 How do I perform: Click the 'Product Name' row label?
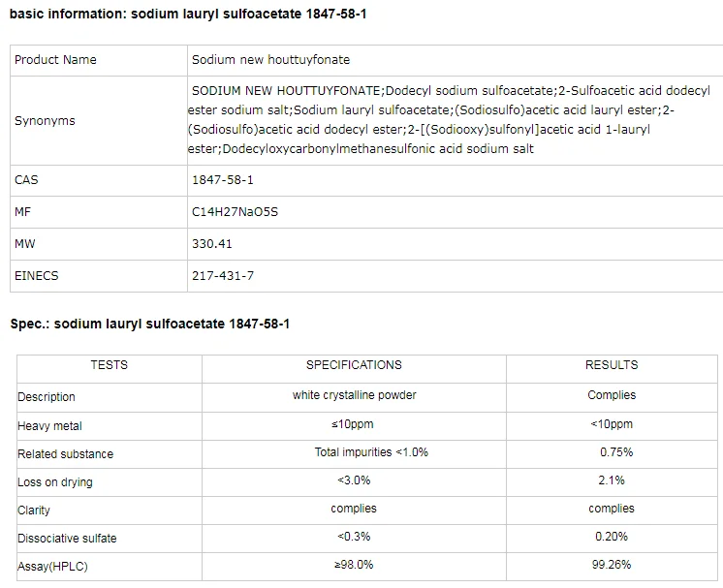(x=55, y=60)
